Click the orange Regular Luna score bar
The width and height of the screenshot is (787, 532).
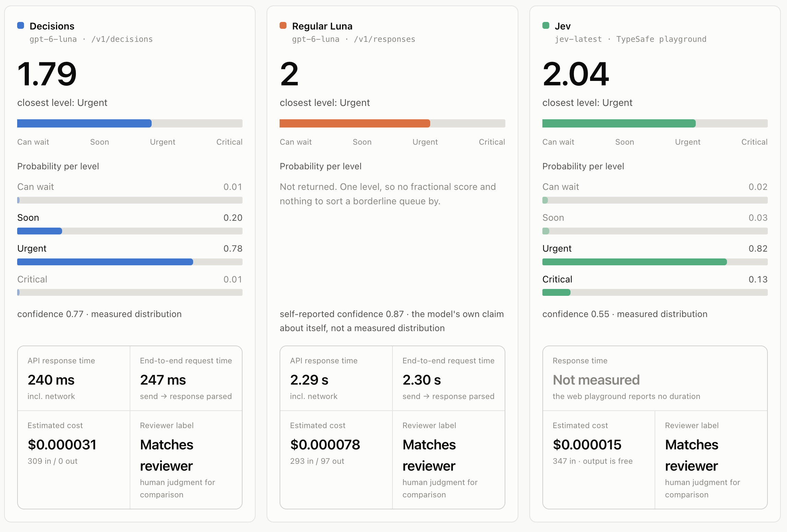392,123
